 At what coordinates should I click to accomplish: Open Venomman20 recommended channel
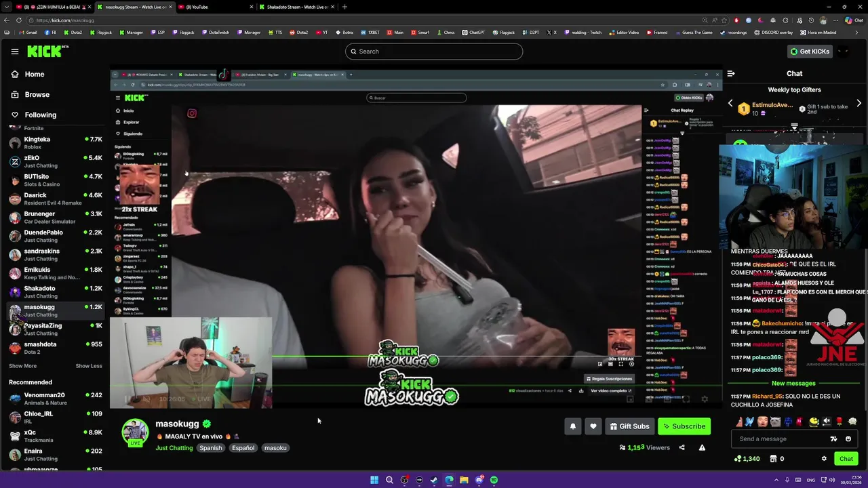[56, 399]
